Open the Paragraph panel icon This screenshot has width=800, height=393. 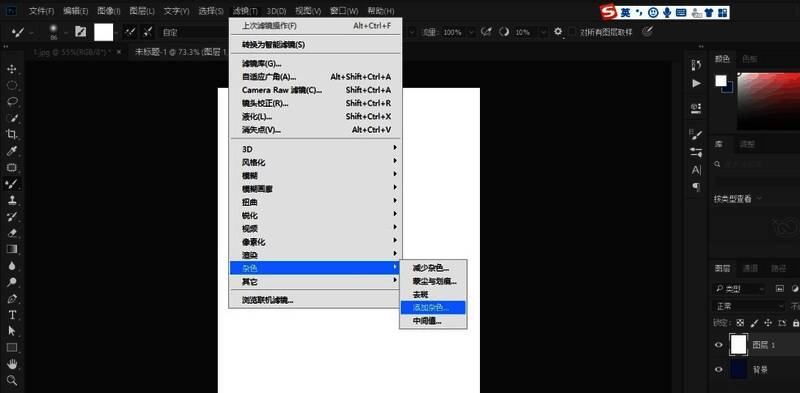coord(696,187)
